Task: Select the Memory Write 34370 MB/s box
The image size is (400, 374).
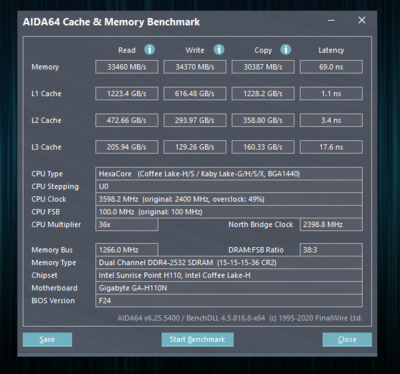Action: [x=195, y=67]
